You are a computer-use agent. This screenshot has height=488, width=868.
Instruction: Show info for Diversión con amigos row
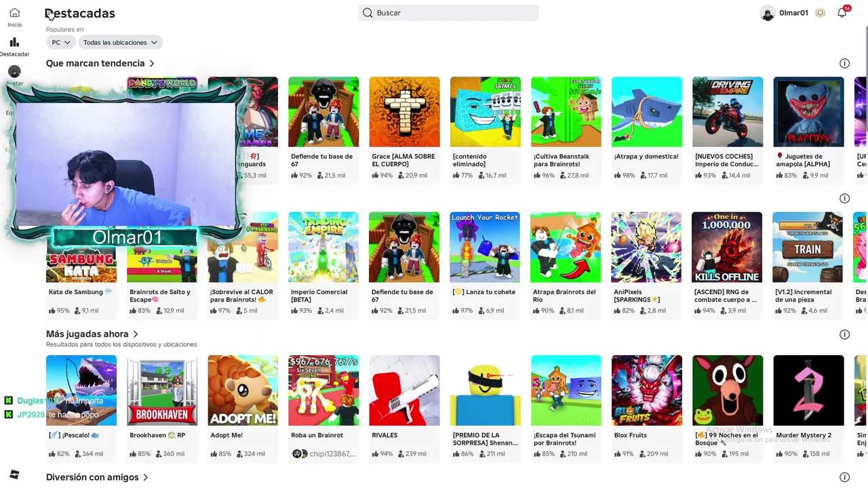point(844,477)
